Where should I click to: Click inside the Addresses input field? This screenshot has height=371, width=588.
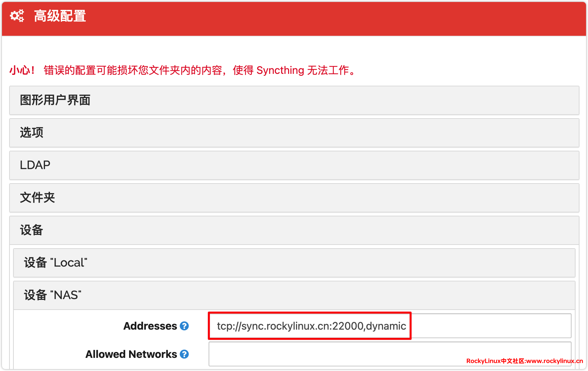(x=489, y=326)
